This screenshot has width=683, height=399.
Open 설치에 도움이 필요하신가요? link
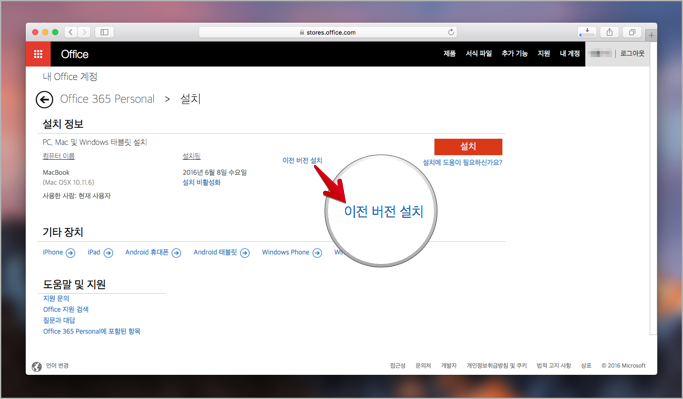(463, 162)
